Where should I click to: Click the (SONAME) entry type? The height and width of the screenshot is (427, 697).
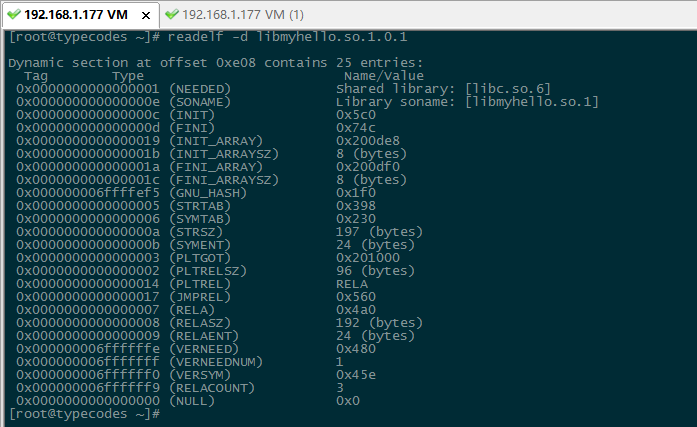pyautogui.click(x=200, y=102)
